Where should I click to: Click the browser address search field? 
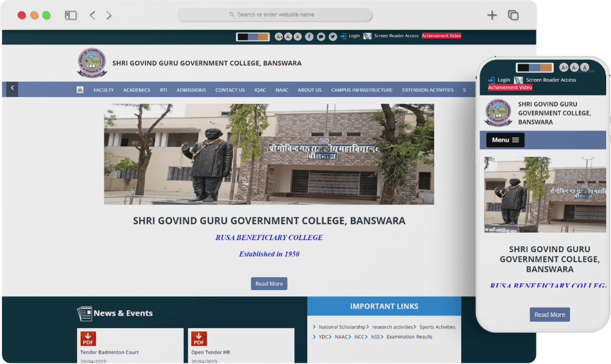275,15
